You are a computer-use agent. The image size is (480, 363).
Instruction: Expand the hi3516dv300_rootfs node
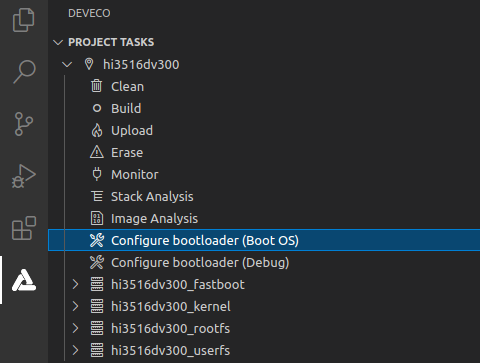click(x=76, y=328)
